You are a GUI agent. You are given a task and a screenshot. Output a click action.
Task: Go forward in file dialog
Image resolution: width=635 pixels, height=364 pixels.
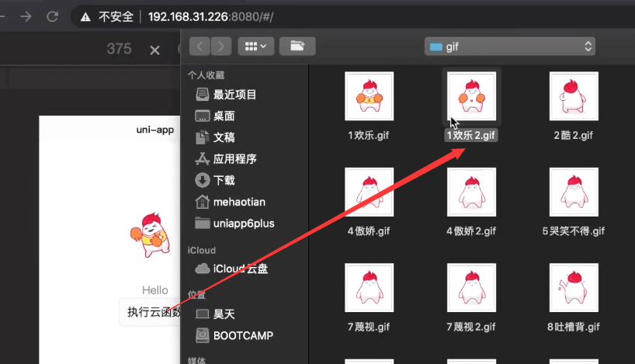point(220,46)
